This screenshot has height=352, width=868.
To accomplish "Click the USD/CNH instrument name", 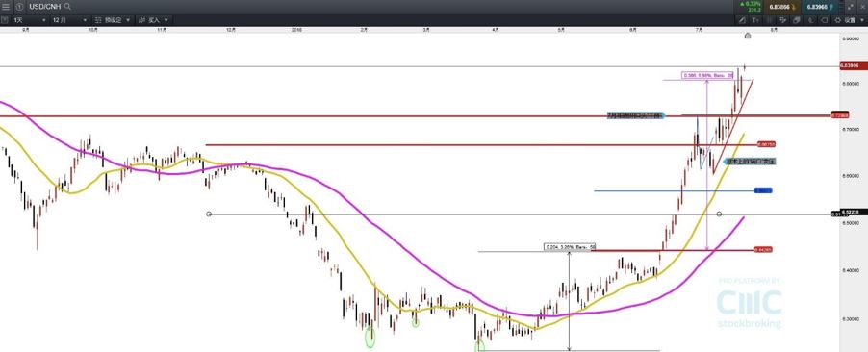I will click(45, 7).
